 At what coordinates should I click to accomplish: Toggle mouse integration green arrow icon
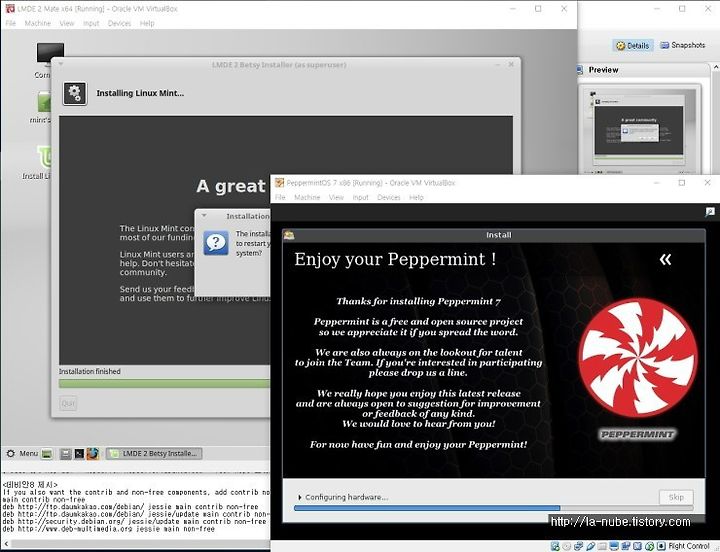[x=649, y=546]
